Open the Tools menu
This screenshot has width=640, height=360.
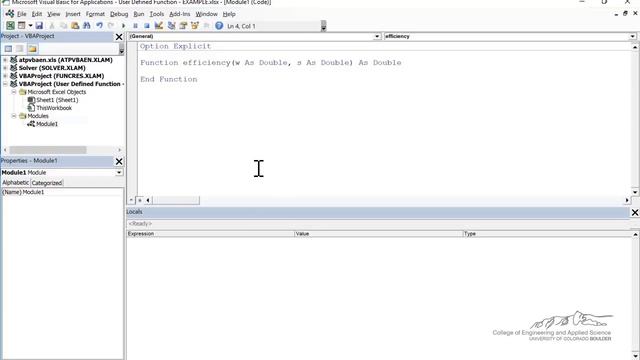[157, 14]
